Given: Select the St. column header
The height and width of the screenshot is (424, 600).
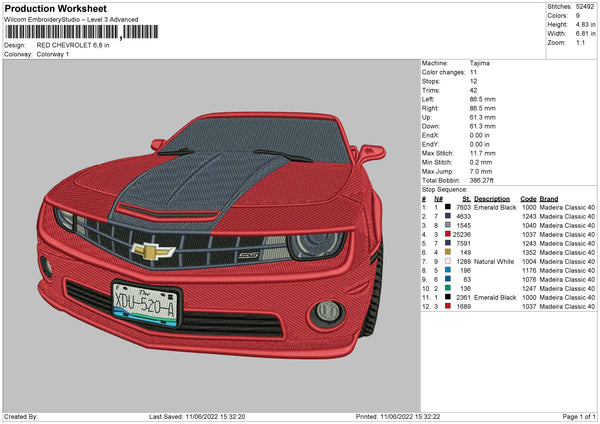Looking at the screenshot, I should point(466,199).
